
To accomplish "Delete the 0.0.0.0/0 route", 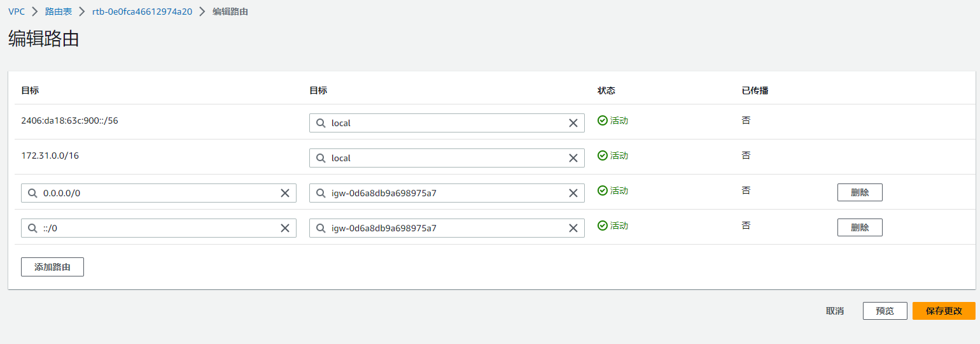I will 859,192.
